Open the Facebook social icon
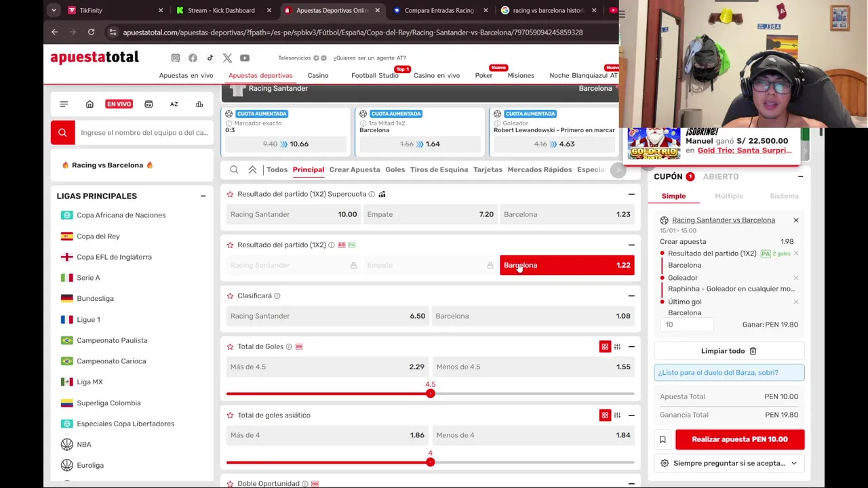The width and height of the screenshot is (868, 488). 193,58
